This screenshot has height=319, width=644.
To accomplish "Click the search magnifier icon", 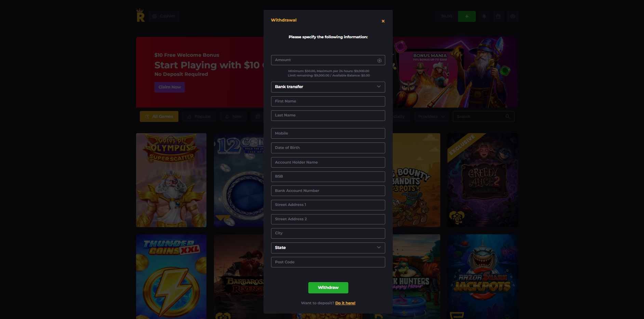I will pyautogui.click(x=508, y=116).
